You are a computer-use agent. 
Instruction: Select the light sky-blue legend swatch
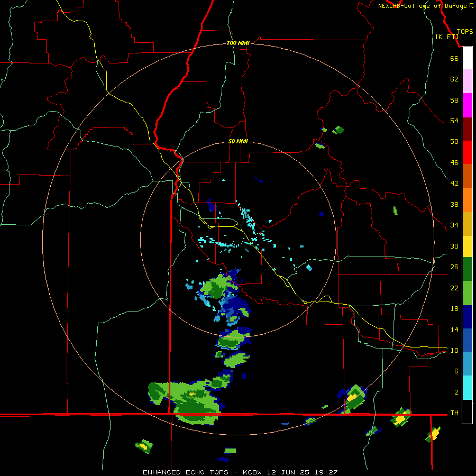point(467,363)
